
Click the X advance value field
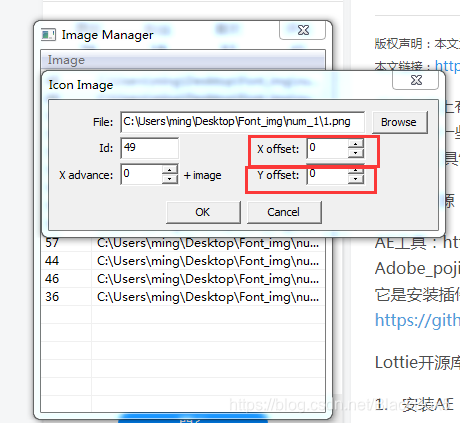(142, 174)
